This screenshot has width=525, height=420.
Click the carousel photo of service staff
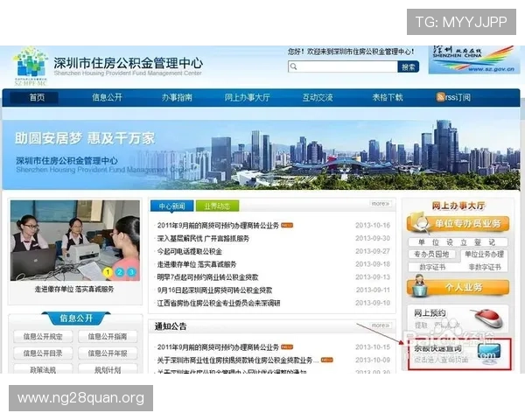click(75, 240)
